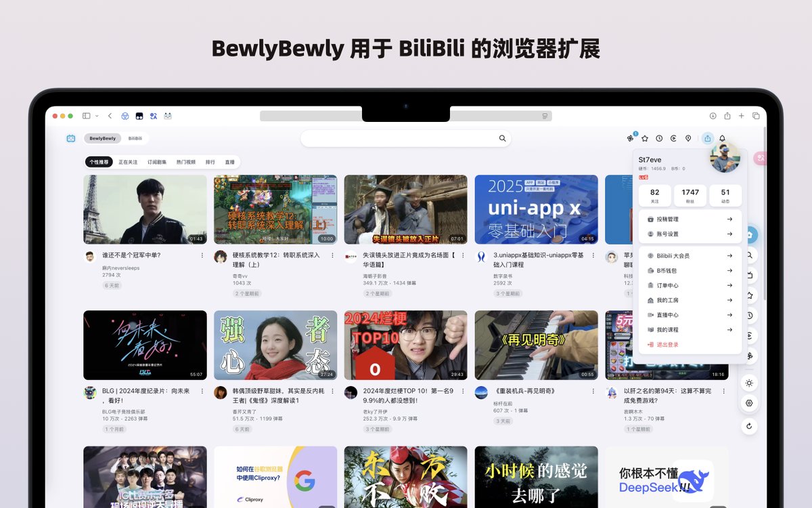Select the 直播 tab

point(230,162)
